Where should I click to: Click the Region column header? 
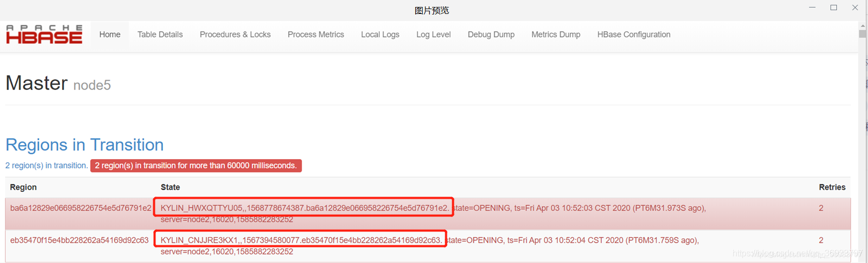point(24,187)
